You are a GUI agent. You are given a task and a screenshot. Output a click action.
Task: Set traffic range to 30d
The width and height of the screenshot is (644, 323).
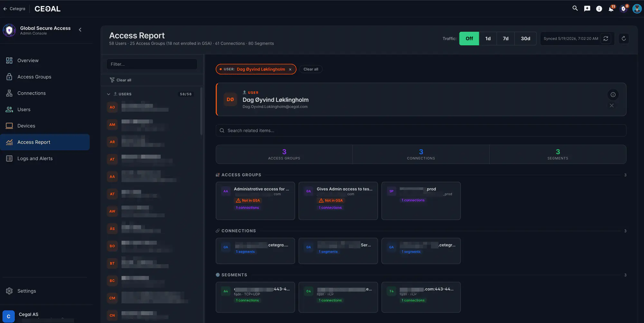pyautogui.click(x=525, y=39)
